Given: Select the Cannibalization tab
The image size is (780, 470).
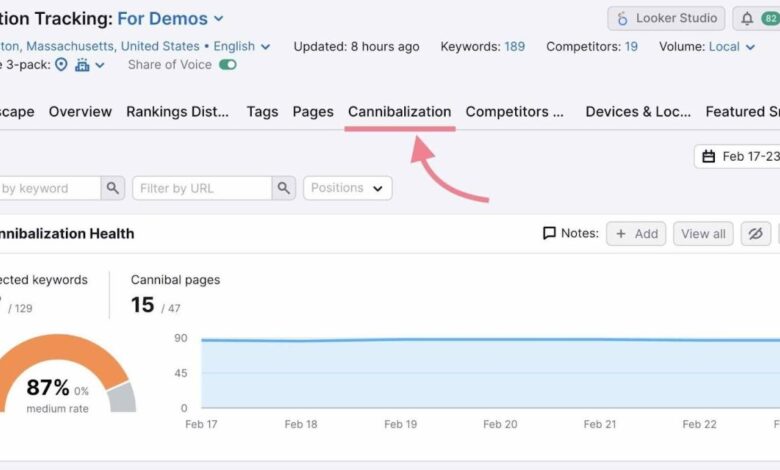Looking at the screenshot, I should pos(399,112).
